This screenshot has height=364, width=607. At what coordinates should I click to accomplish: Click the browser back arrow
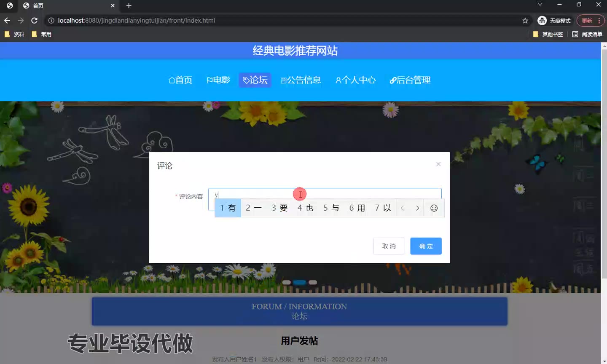click(7, 20)
